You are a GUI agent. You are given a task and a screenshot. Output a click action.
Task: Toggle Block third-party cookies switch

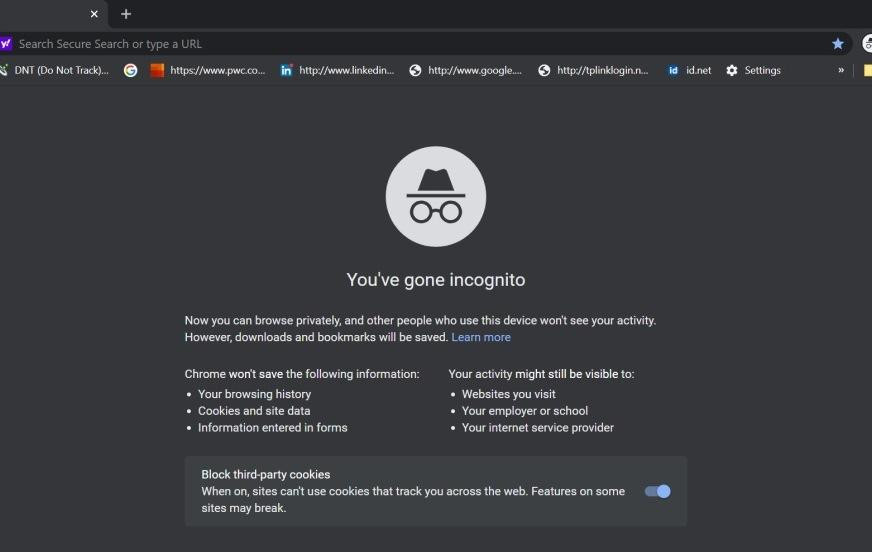657,491
